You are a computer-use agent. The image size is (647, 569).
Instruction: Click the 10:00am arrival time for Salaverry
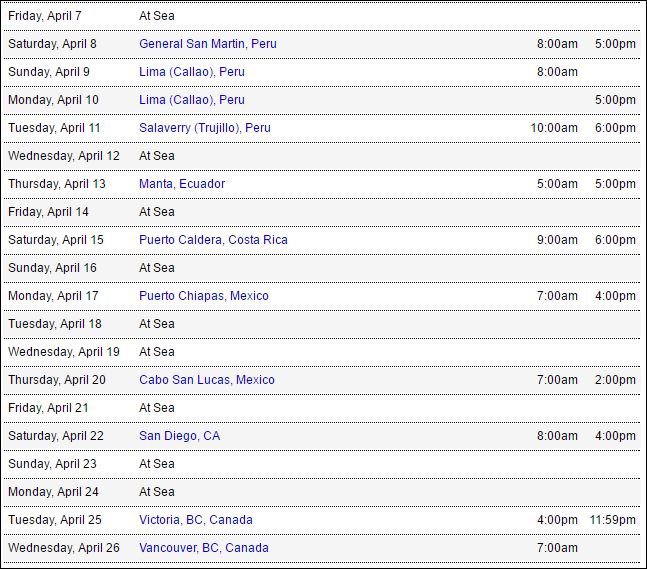coord(554,128)
